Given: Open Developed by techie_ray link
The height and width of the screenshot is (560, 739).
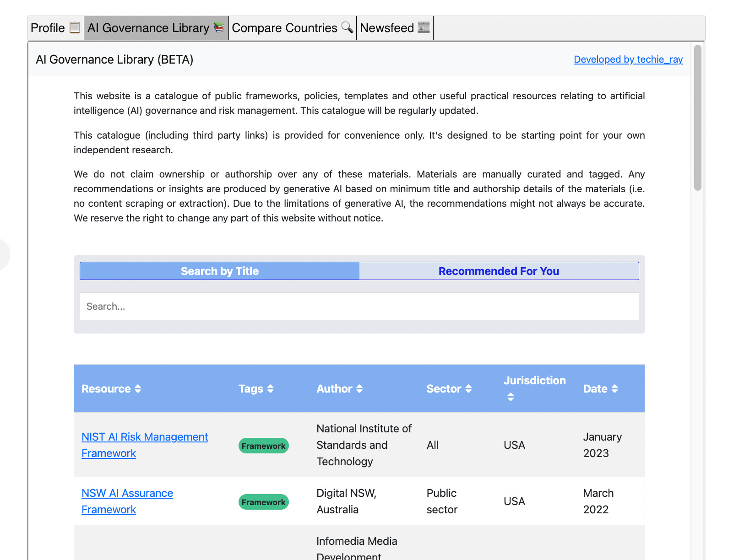Looking at the screenshot, I should click(x=628, y=59).
